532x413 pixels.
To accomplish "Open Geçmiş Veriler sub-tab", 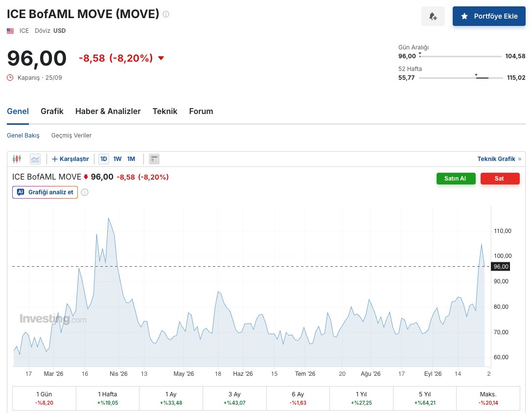I will tap(71, 136).
